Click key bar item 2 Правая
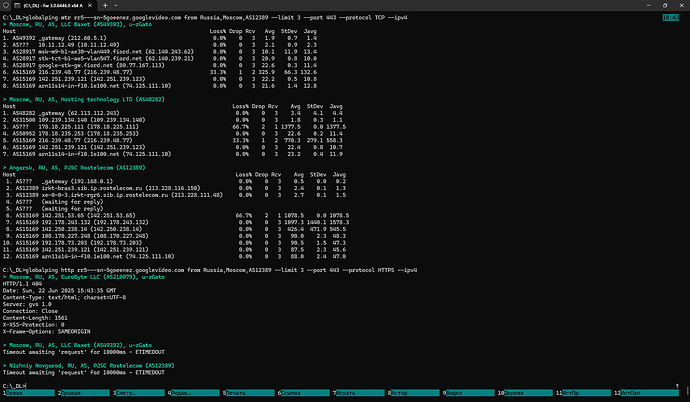This screenshot has width=690, height=402. tap(84, 393)
